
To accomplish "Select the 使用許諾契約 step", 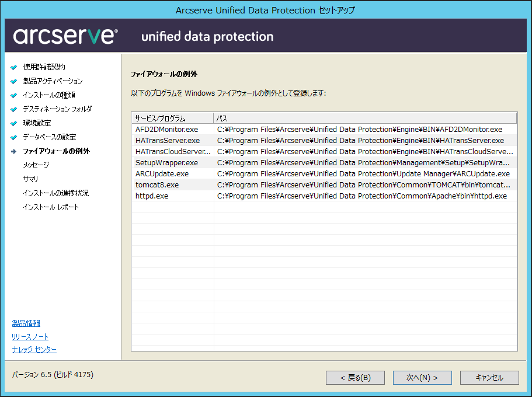I will click(x=44, y=67).
